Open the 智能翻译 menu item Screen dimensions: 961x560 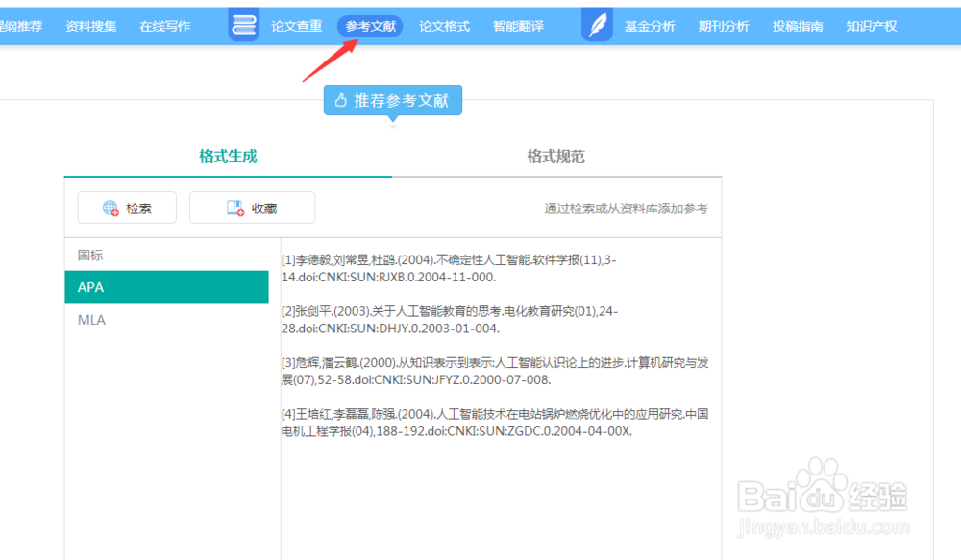519,26
